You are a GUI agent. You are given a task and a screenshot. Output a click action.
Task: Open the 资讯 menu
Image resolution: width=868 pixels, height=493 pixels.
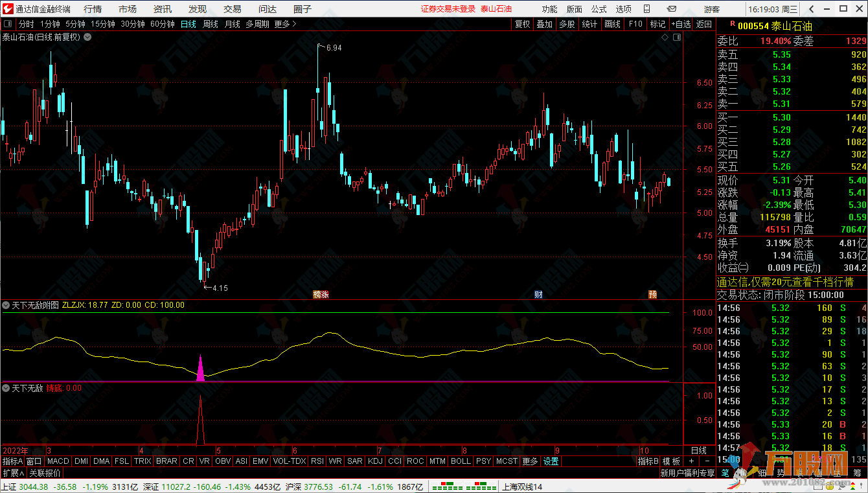tap(163, 9)
